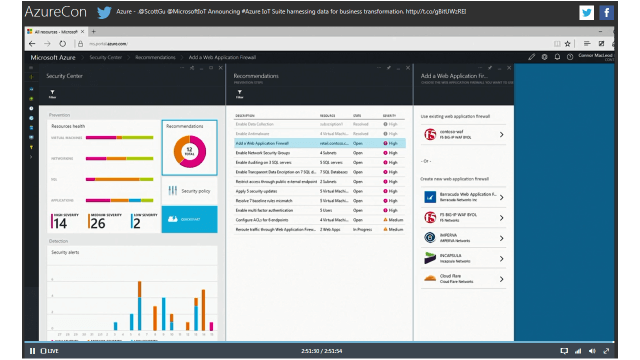Viewport: 640px width, 360px height.
Task: Click the browser refresh button
Action: [62, 44]
